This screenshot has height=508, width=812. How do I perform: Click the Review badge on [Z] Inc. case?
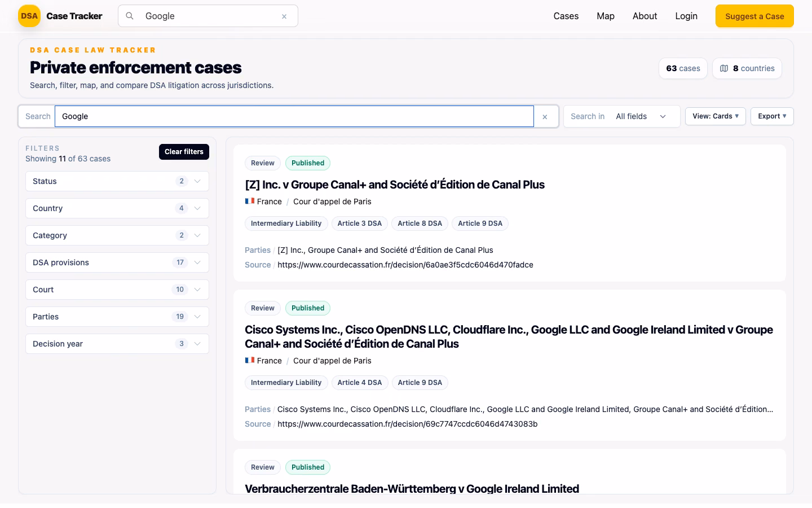(x=263, y=163)
